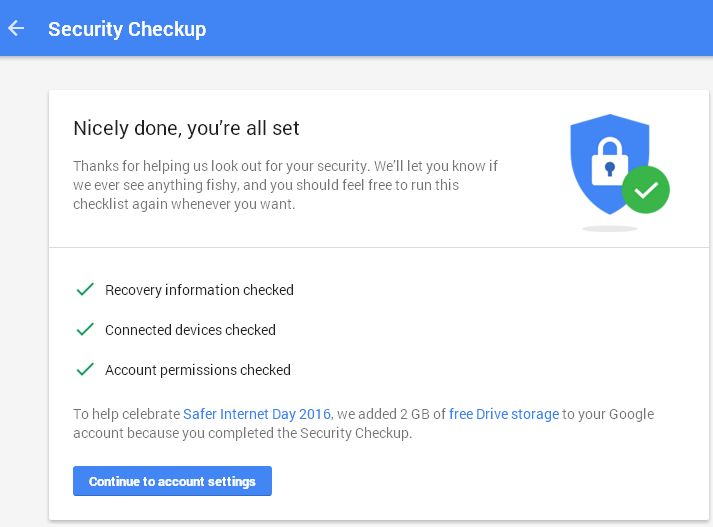Select the Connected devices checked item

(x=190, y=330)
